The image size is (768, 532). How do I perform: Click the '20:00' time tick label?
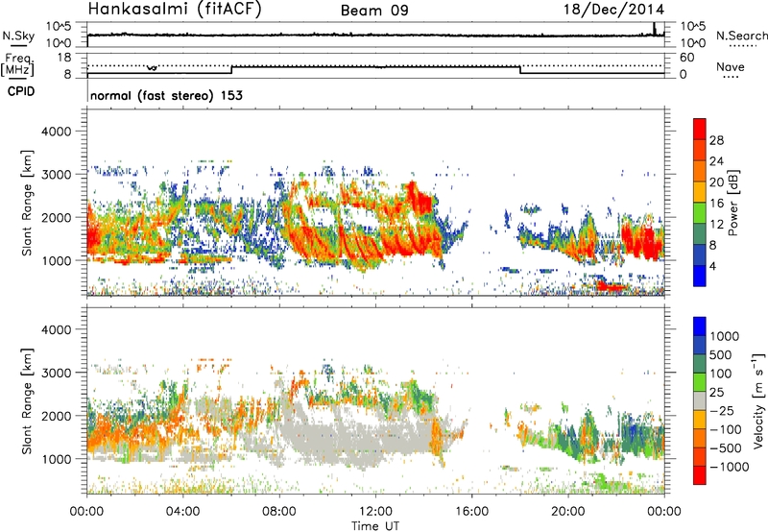[567, 512]
